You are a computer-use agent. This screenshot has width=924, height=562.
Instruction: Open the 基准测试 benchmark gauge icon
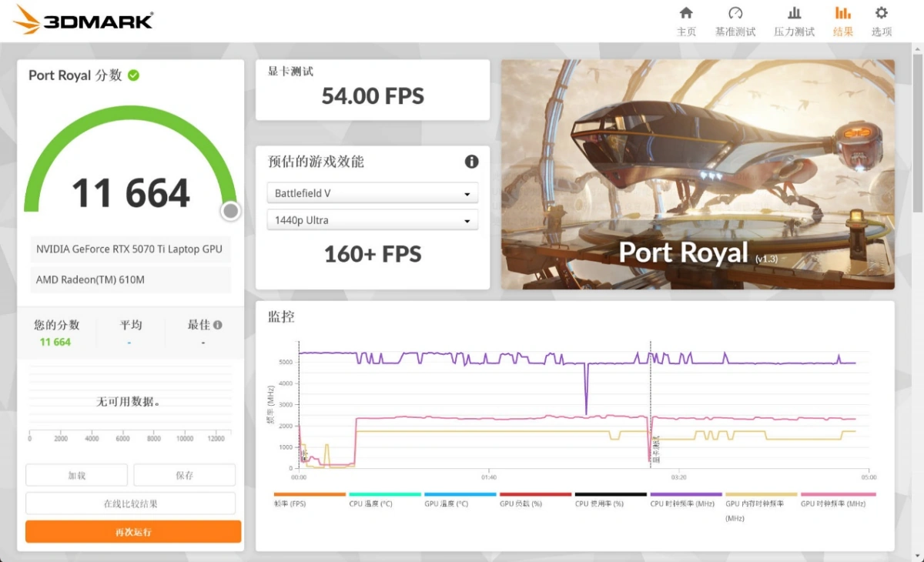[x=735, y=14]
